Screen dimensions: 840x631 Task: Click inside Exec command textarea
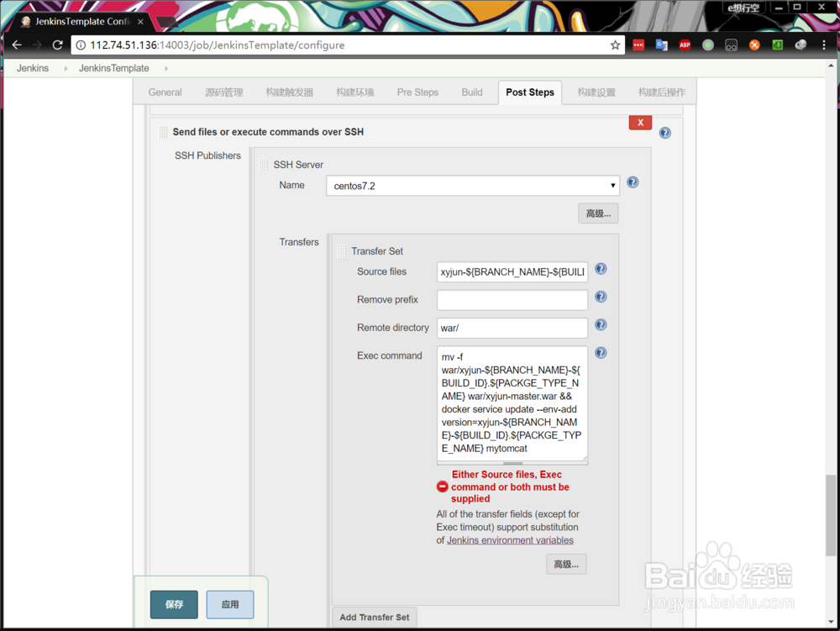(512, 403)
